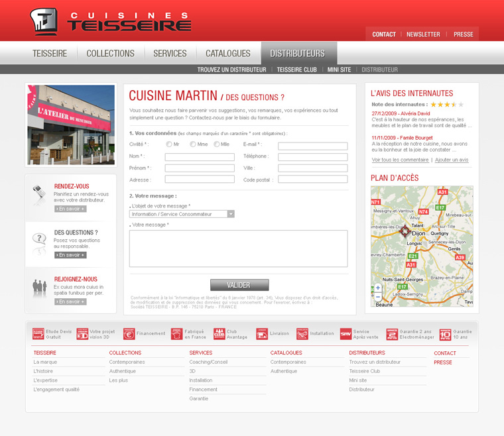Viewport: 504px width, 436px height.
Task: Click the Garantie 2 ans Electroménager icon
Action: point(392,334)
